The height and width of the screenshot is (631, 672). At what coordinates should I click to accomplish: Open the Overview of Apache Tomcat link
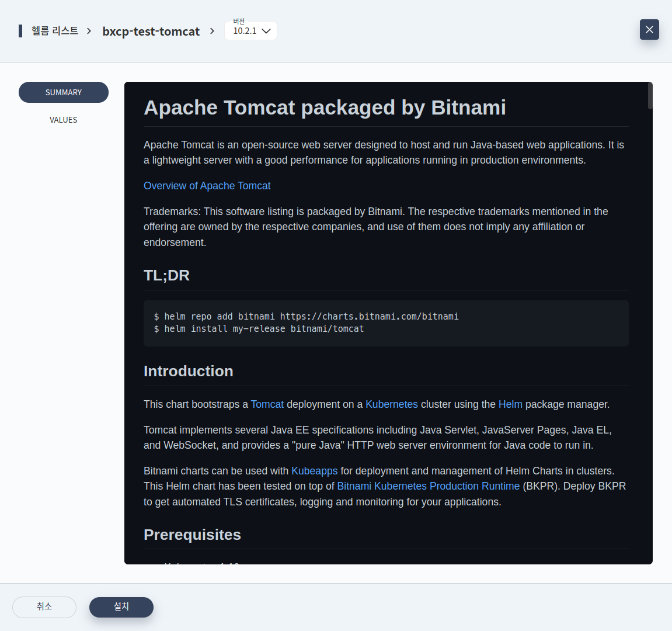(x=207, y=186)
